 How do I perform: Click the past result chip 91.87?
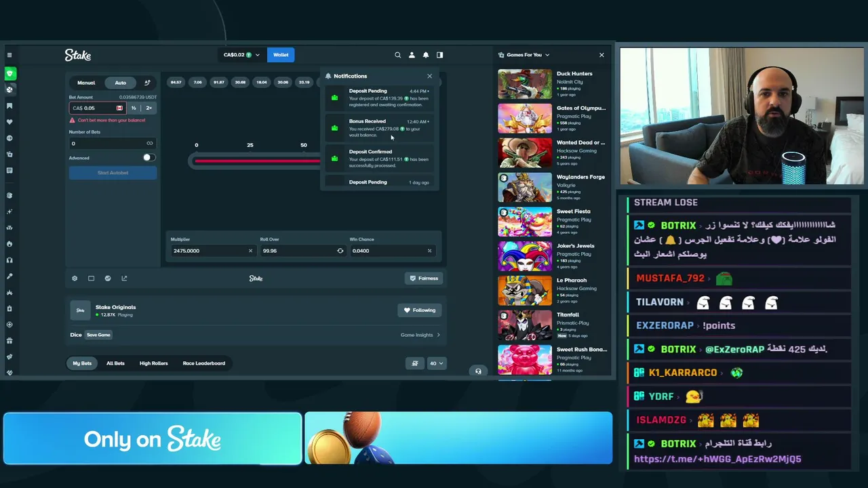(218, 83)
